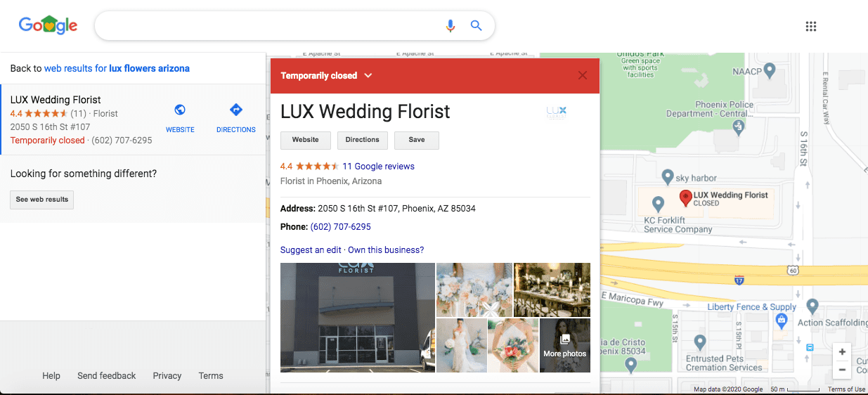
Task: Click the Website button in panel
Action: pos(306,140)
